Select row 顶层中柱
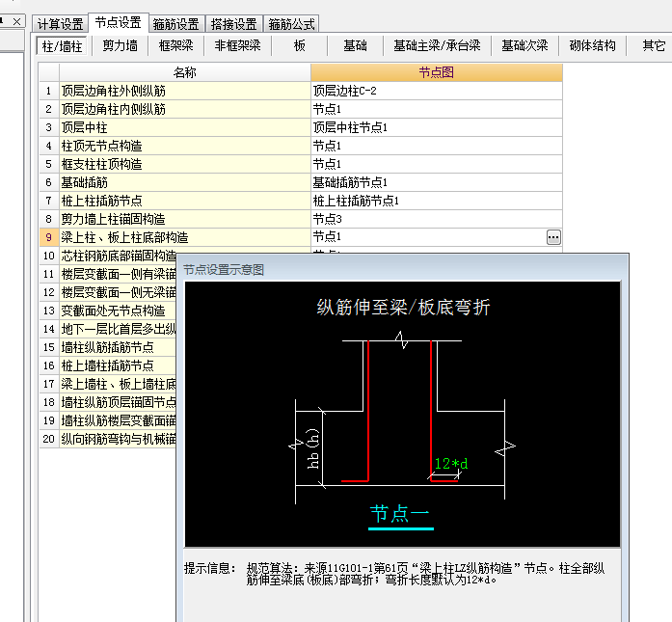 pyautogui.click(x=185, y=127)
